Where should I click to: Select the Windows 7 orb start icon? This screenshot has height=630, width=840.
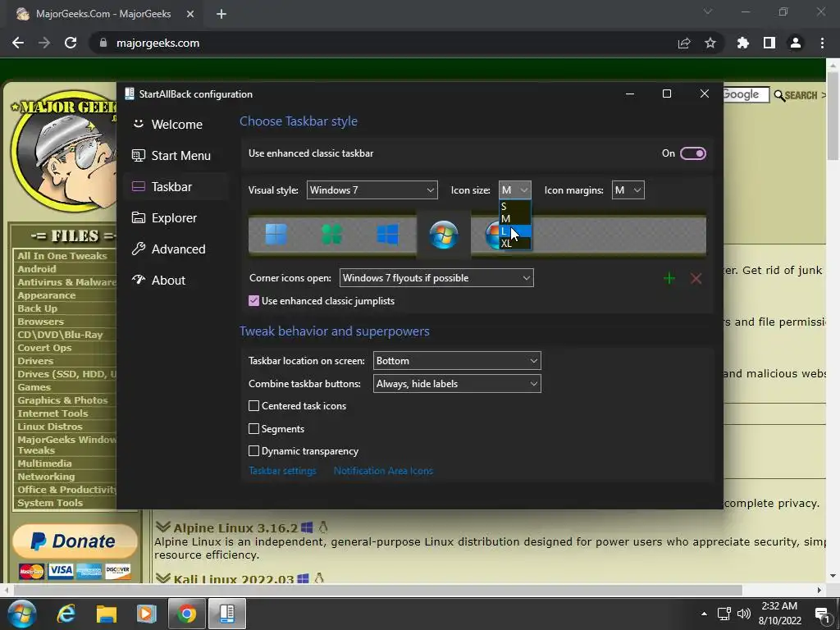click(444, 235)
